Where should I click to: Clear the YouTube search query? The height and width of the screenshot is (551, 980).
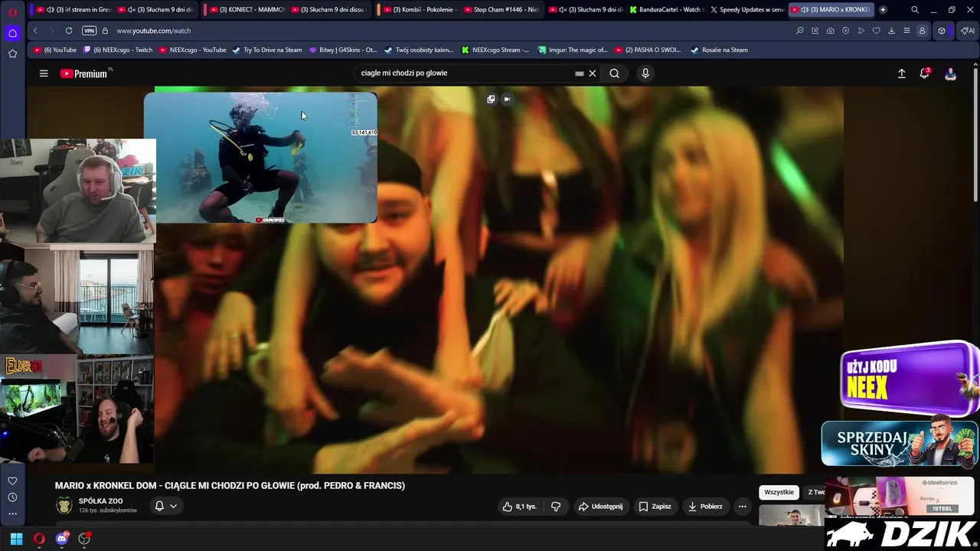point(593,73)
